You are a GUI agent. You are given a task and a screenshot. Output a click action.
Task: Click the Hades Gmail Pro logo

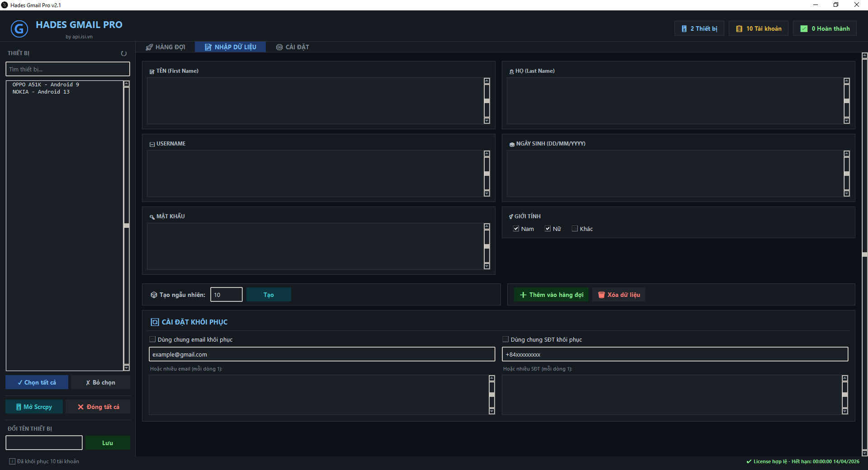[x=19, y=29]
